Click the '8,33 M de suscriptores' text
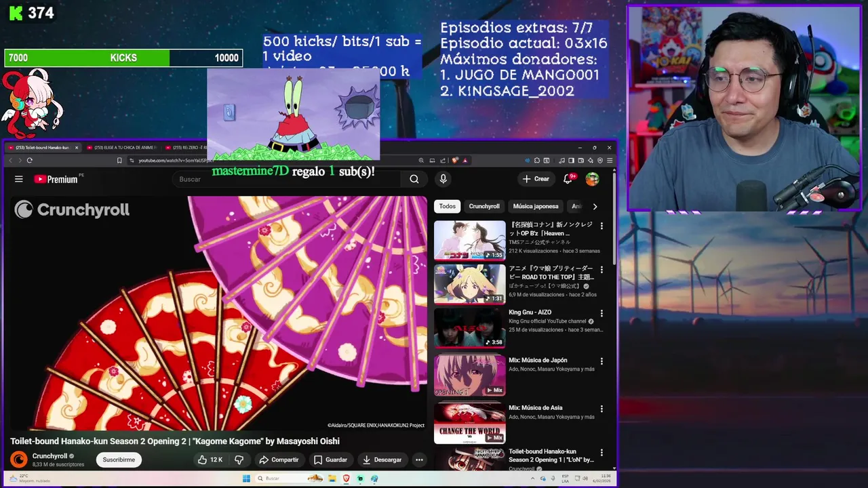The image size is (868, 488). (58, 464)
